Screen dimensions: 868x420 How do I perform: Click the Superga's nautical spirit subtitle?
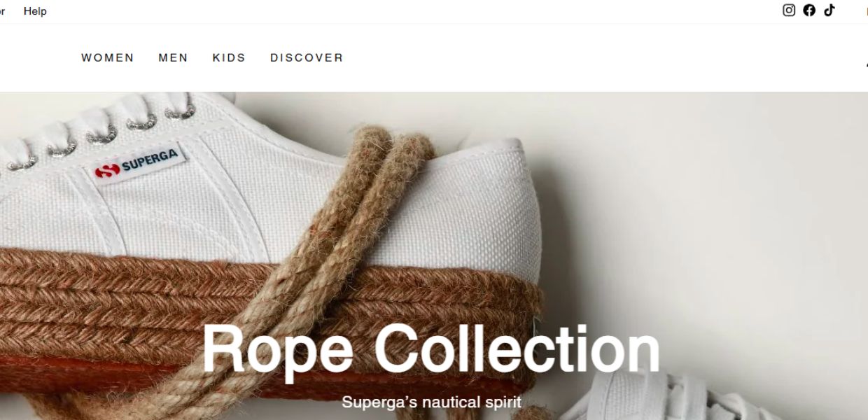tap(431, 402)
